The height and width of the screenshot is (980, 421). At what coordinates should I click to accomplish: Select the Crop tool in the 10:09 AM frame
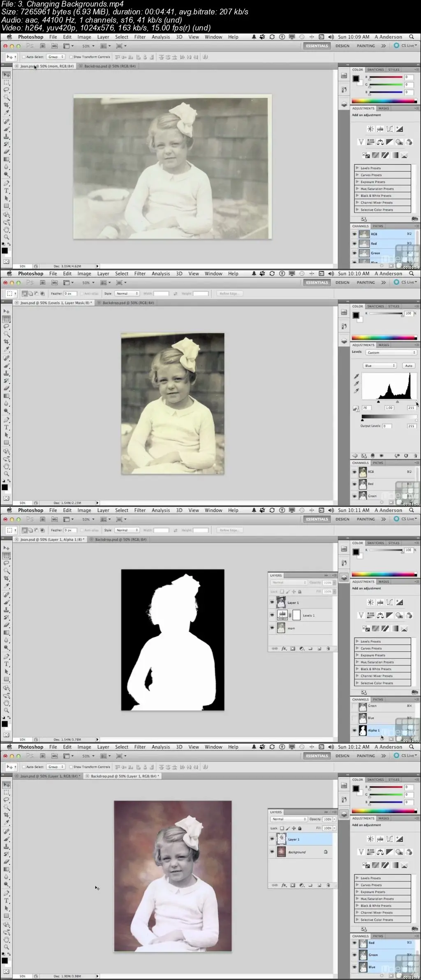(7, 105)
